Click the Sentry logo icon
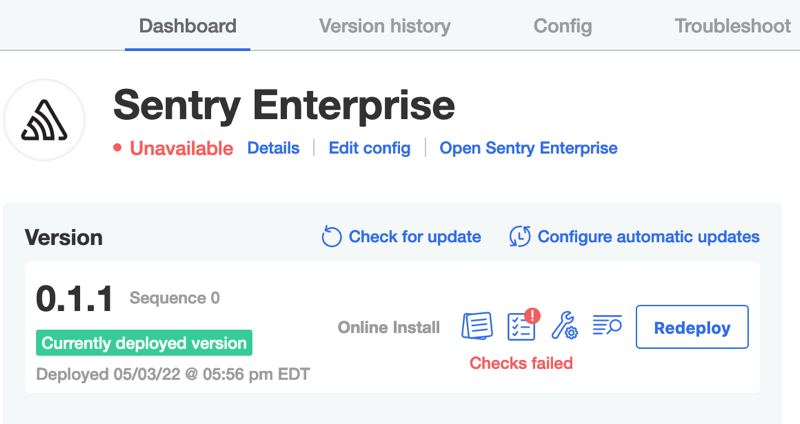Image resolution: width=800 pixels, height=424 pixels. coord(45,121)
